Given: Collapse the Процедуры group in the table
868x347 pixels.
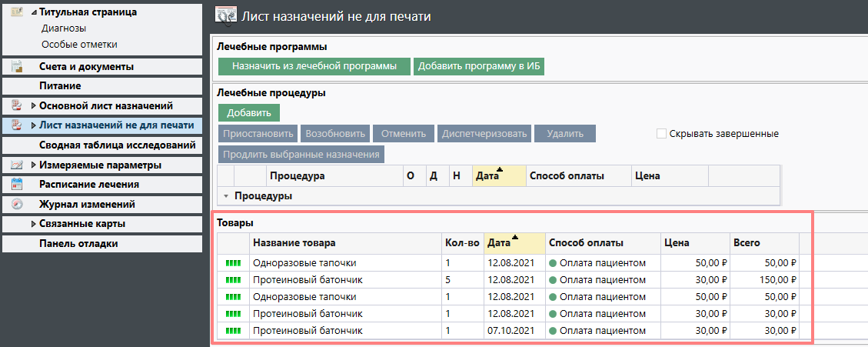Looking at the screenshot, I should (x=226, y=196).
